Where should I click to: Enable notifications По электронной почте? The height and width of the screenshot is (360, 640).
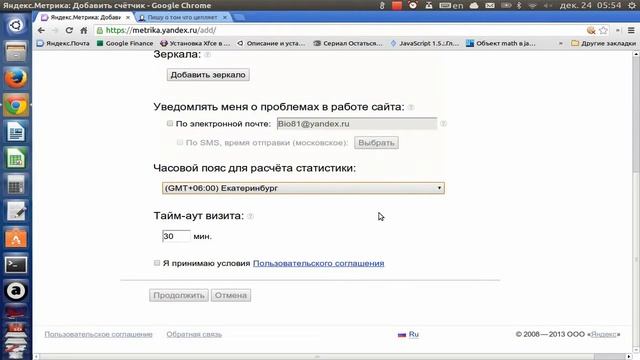point(170,123)
